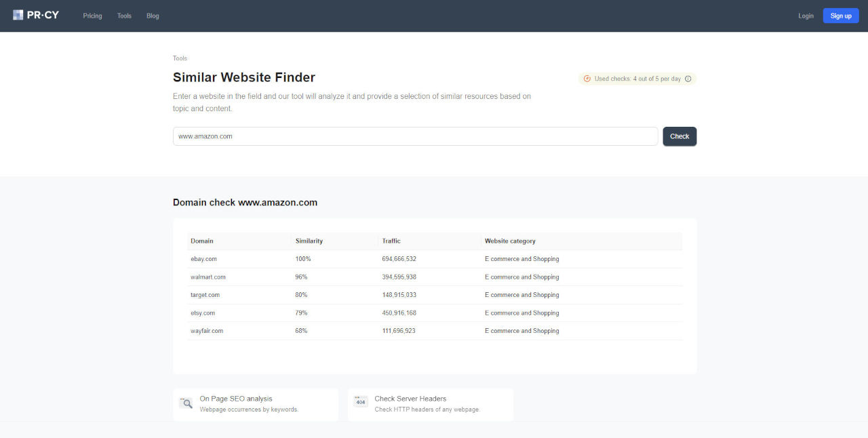Open the Tools menu item
The height and width of the screenshot is (438, 868).
(x=124, y=16)
